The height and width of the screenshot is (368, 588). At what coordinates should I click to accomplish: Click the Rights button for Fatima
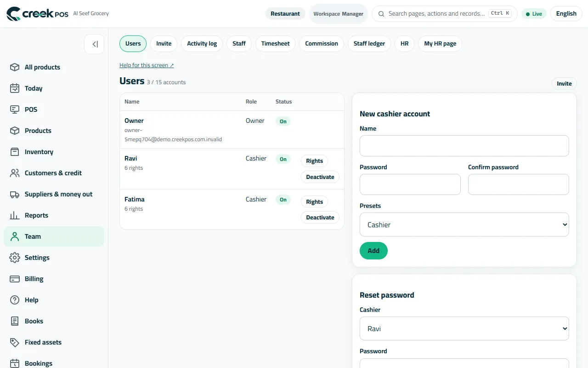315,202
